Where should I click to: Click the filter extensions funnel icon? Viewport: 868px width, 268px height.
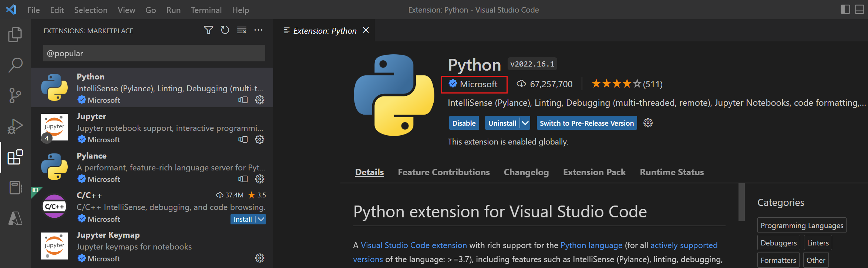(x=209, y=30)
